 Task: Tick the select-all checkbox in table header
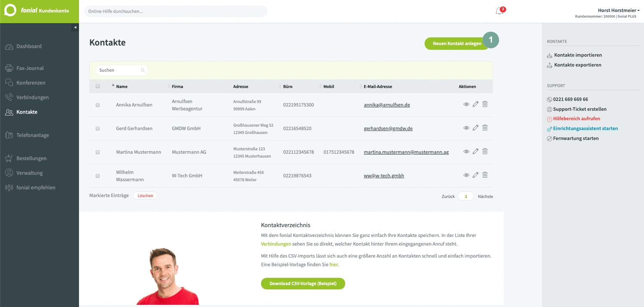[97, 86]
